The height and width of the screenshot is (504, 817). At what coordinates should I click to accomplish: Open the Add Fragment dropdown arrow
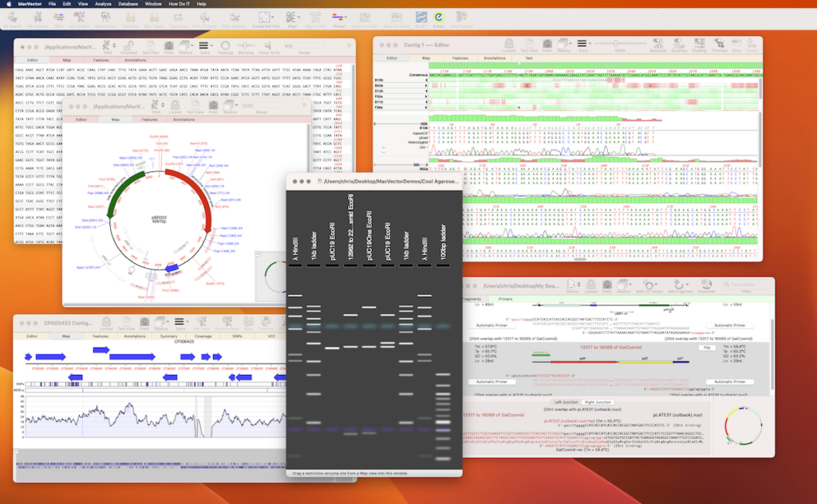pyautogui.click(x=687, y=285)
